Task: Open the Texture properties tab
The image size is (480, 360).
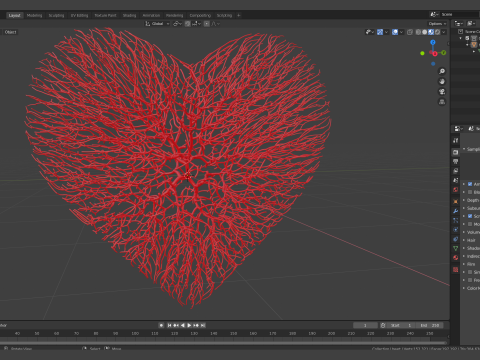Action: 455,269
